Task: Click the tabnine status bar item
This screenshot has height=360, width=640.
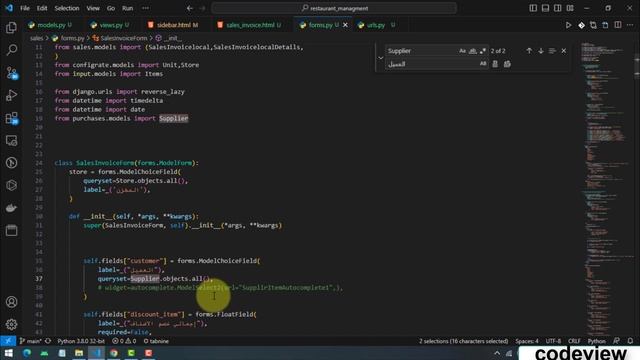Action: [156, 341]
